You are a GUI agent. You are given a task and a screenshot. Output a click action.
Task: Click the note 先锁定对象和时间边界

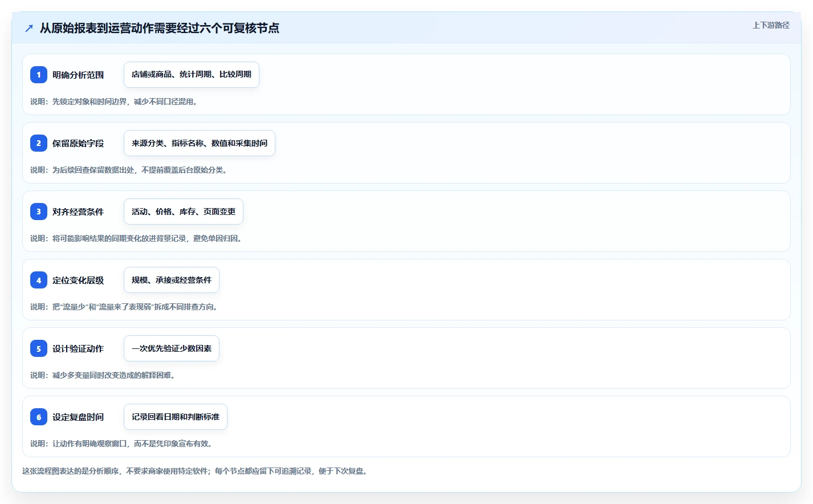coord(113,101)
